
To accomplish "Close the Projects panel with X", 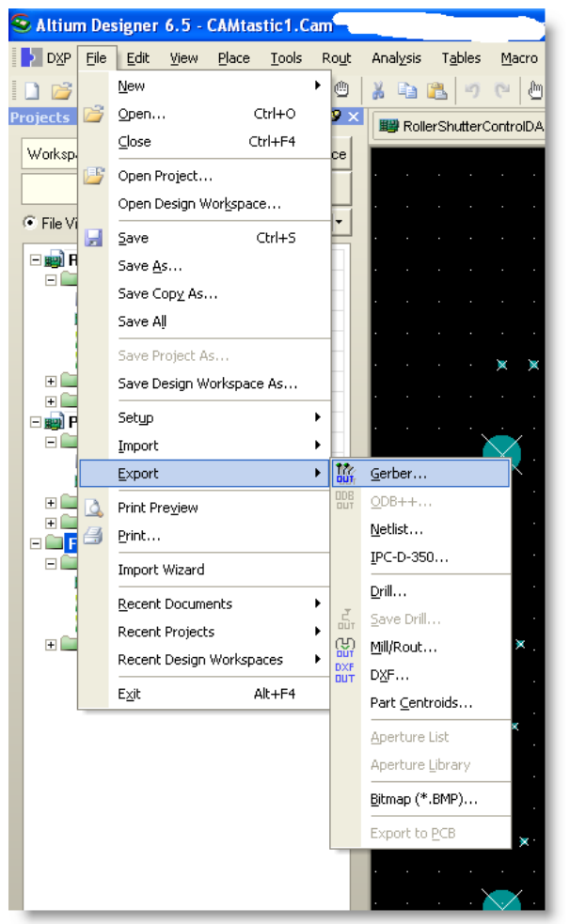I will coord(353,117).
